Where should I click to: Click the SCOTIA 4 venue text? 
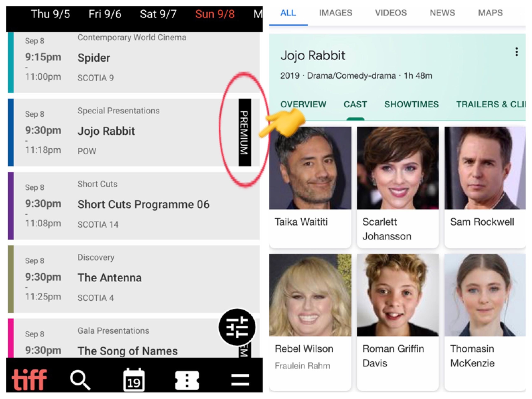point(95,298)
